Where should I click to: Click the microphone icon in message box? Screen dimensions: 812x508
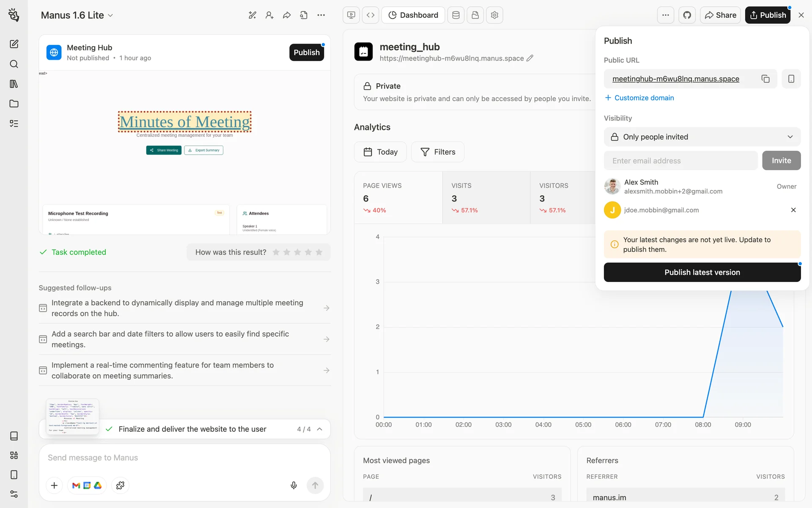point(294,485)
